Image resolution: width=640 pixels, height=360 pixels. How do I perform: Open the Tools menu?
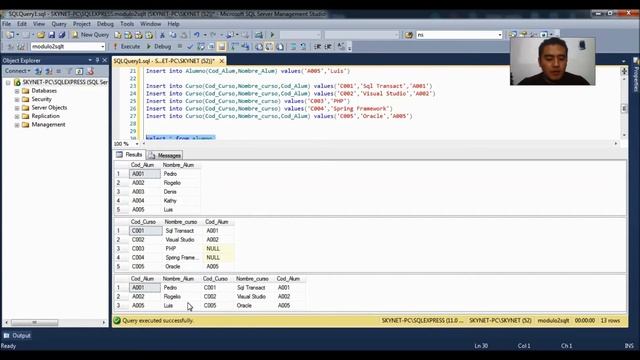tap(127, 24)
